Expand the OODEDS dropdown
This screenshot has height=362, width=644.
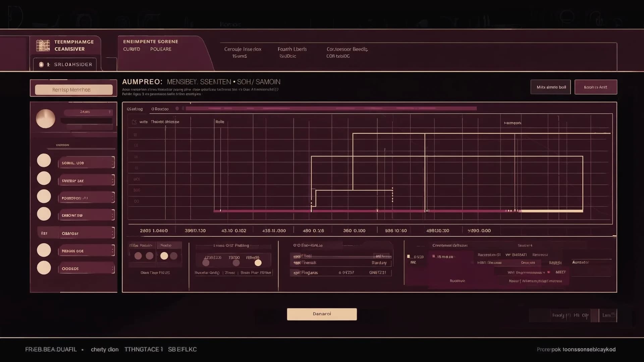[x=87, y=268]
